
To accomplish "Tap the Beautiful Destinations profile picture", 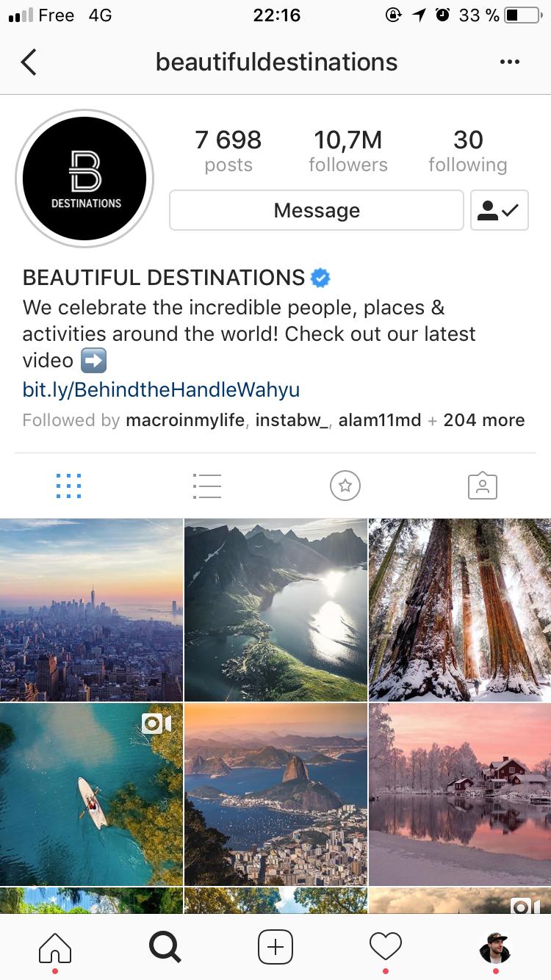I will pos(84,179).
